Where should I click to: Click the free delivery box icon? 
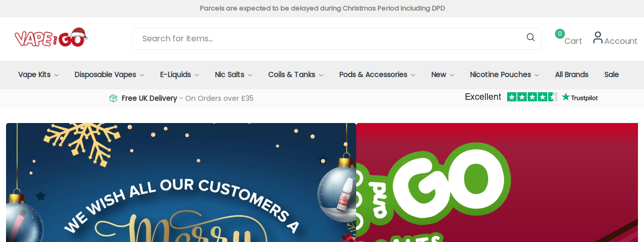[113, 98]
